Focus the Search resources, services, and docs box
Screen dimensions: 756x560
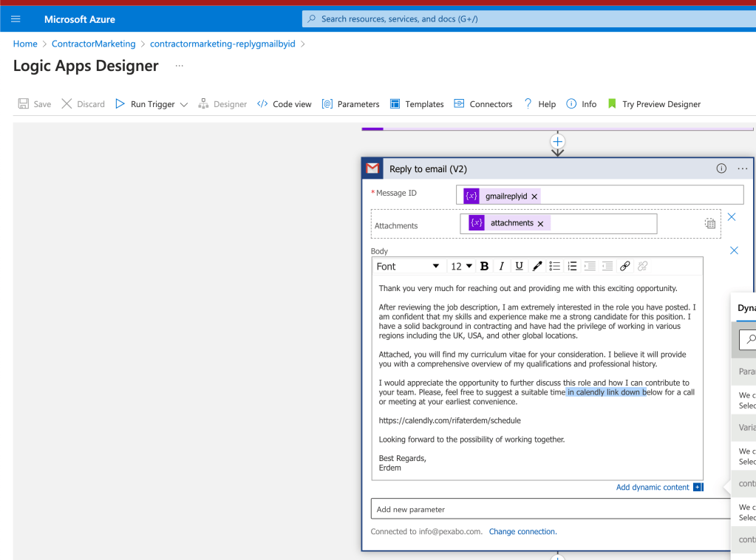click(x=528, y=18)
